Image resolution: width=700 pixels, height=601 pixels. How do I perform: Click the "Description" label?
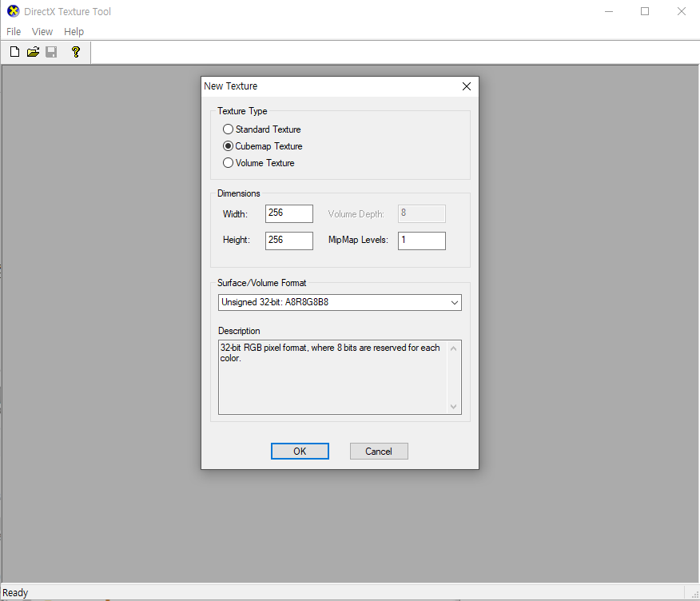[239, 331]
